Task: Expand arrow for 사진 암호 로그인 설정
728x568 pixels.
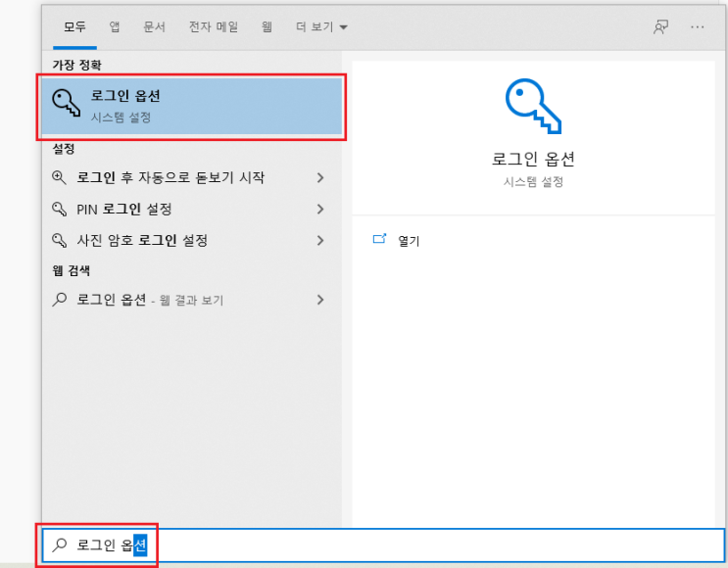Action: point(320,240)
